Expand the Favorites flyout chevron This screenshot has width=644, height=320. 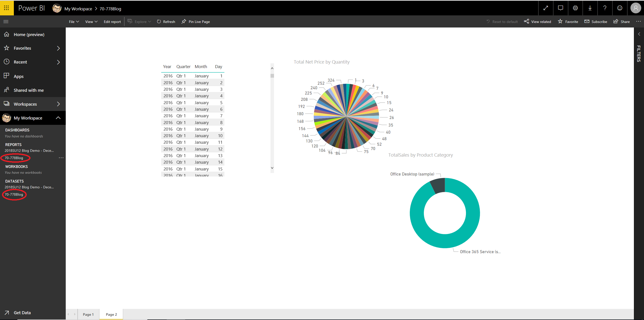pyautogui.click(x=58, y=48)
